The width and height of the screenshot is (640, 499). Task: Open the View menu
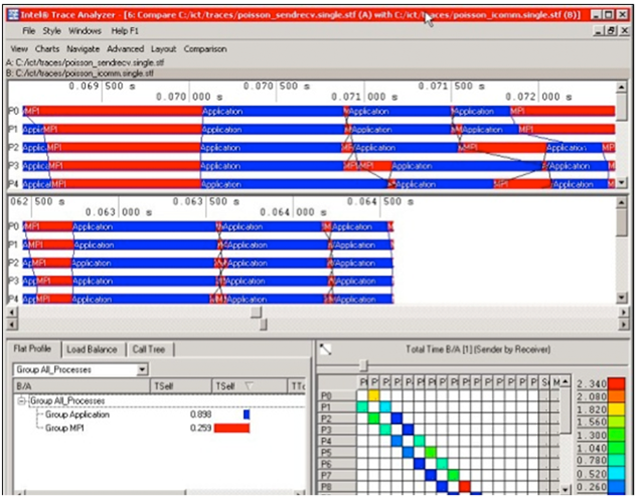pos(19,49)
